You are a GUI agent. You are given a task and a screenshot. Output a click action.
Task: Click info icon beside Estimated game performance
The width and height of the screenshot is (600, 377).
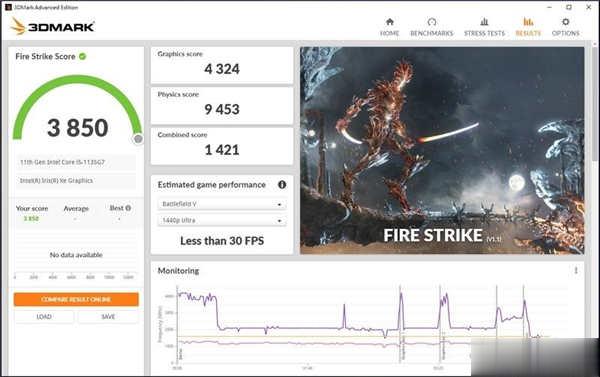point(282,184)
